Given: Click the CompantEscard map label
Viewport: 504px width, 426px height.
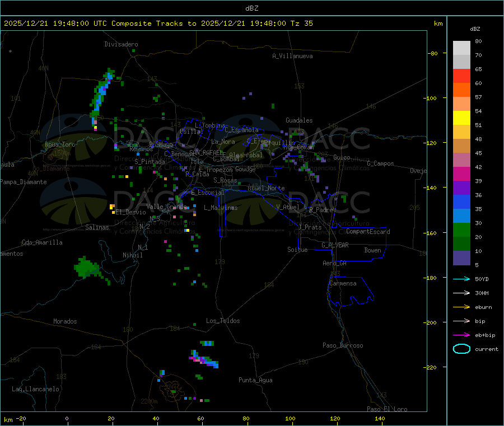Looking at the screenshot, I should pyautogui.click(x=368, y=231).
